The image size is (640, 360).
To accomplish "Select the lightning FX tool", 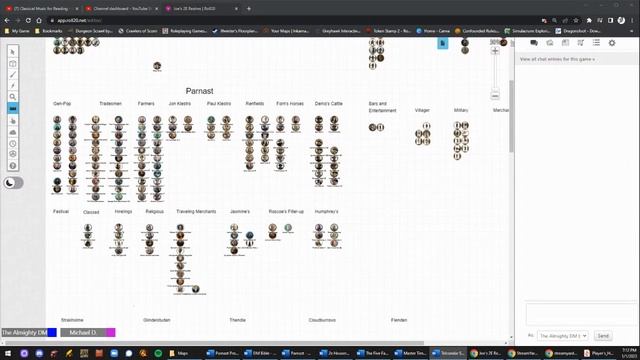I will pos(13,86).
